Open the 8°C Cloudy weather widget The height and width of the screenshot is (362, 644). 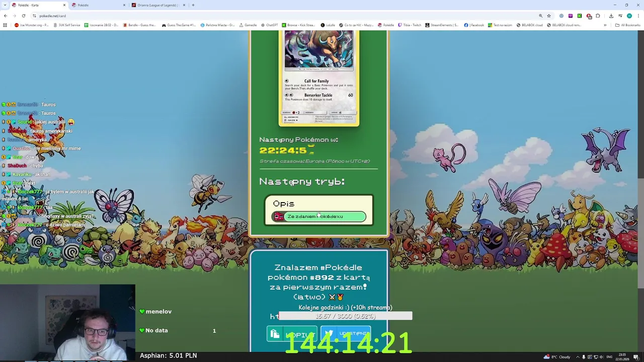(557, 357)
